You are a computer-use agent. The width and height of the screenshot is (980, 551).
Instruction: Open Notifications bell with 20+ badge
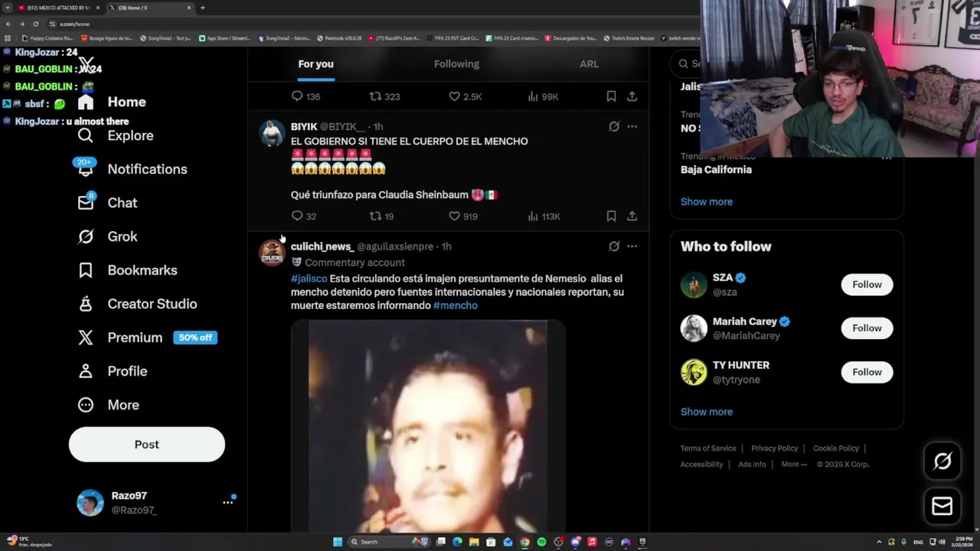[x=85, y=168]
